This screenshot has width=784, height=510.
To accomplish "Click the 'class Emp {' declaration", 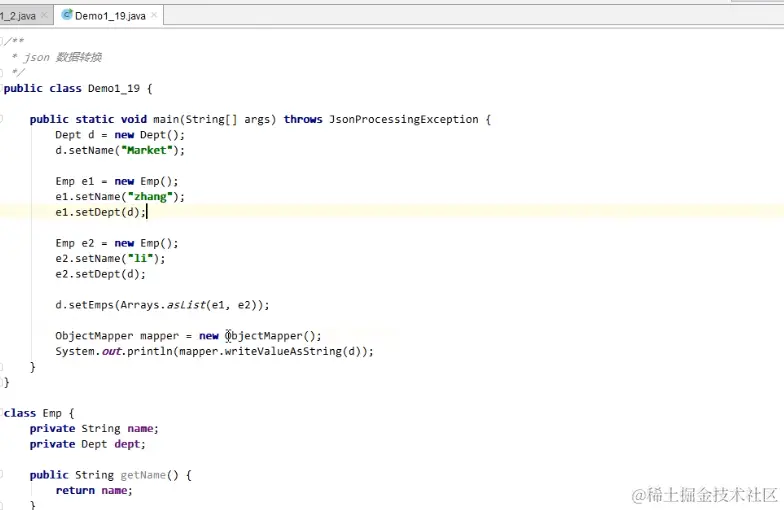I will pos(39,414).
